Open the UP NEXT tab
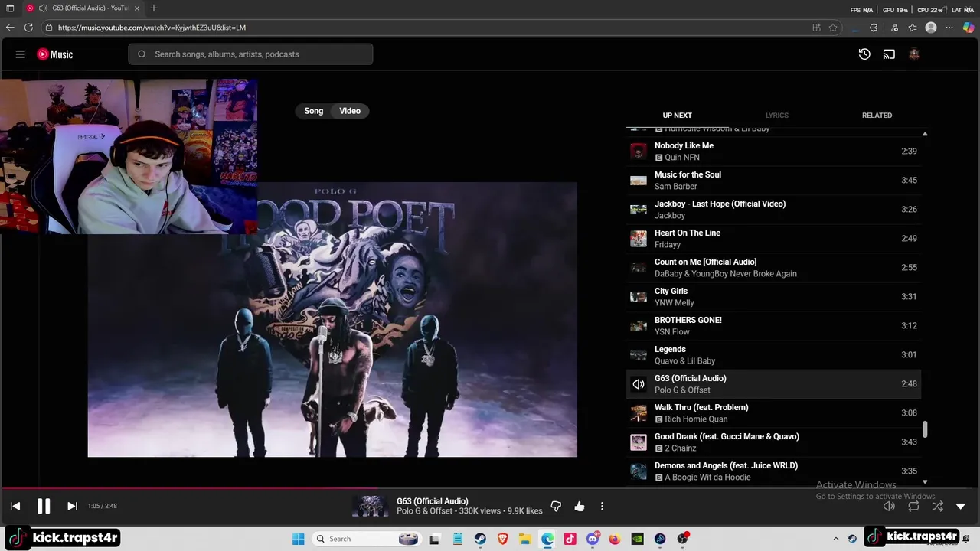This screenshot has width=980, height=551. pos(677,116)
